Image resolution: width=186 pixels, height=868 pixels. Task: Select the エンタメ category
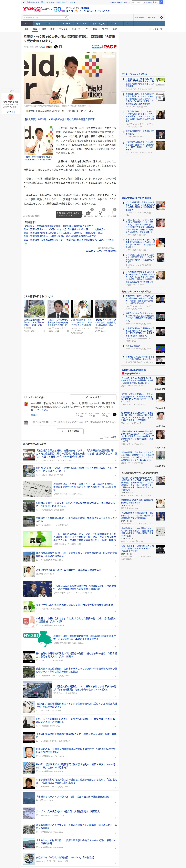click(63, 29)
